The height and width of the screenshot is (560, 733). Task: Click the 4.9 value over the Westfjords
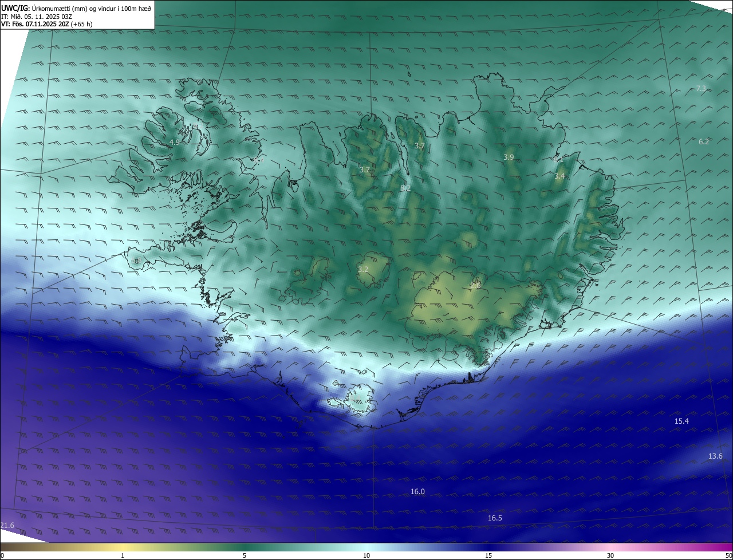click(175, 141)
